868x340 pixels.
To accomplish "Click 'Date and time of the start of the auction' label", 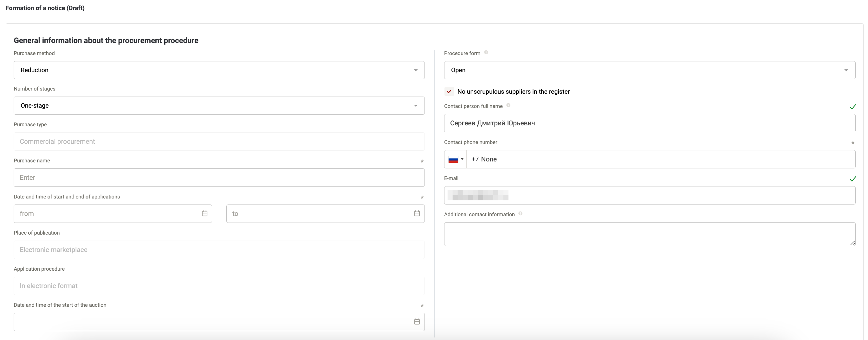I will [x=60, y=305].
